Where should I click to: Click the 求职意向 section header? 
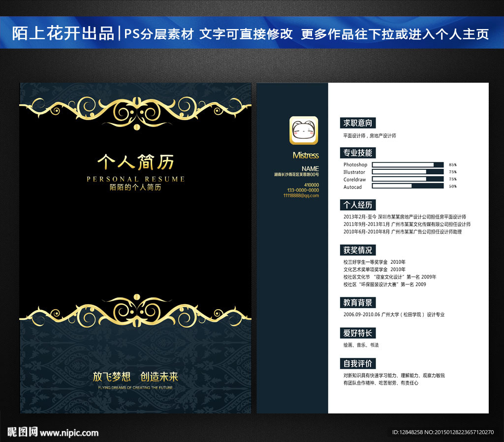pyautogui.click(x=358, y=123)
